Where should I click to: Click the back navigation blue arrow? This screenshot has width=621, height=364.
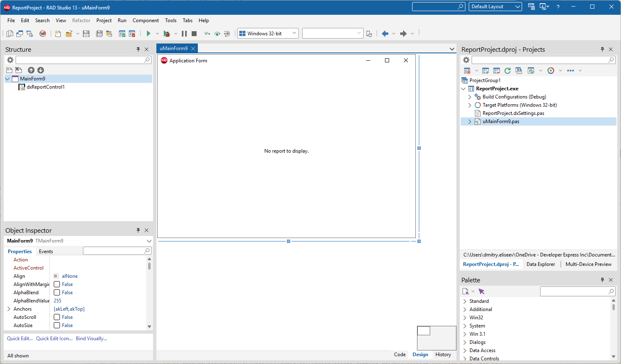tap(385, 34)
